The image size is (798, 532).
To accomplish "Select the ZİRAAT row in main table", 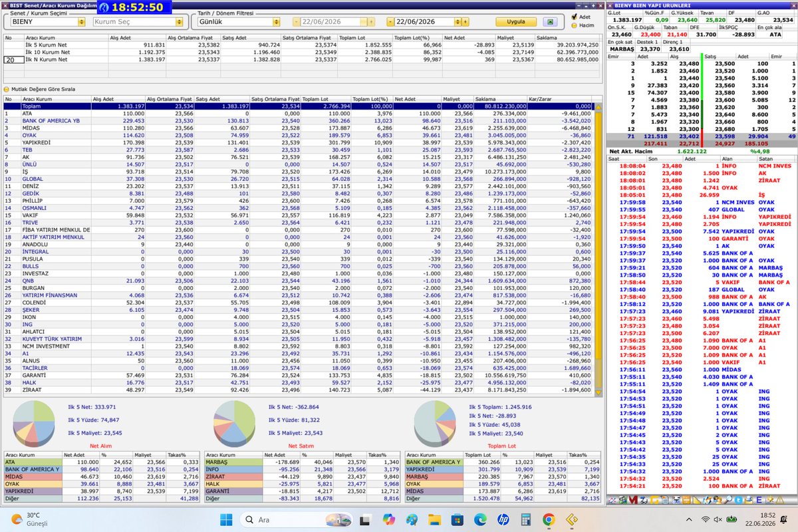I will pyautogui.click(x=298, y=390).
